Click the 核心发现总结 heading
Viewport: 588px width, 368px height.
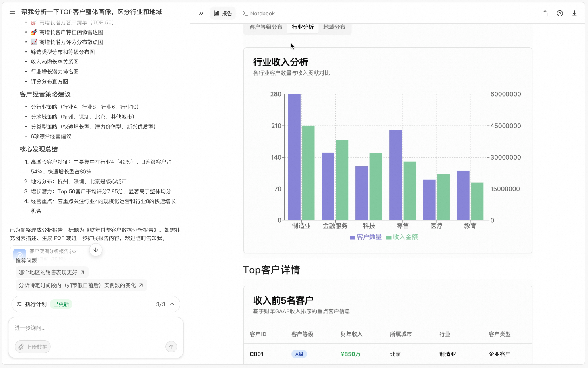point(39,149)
